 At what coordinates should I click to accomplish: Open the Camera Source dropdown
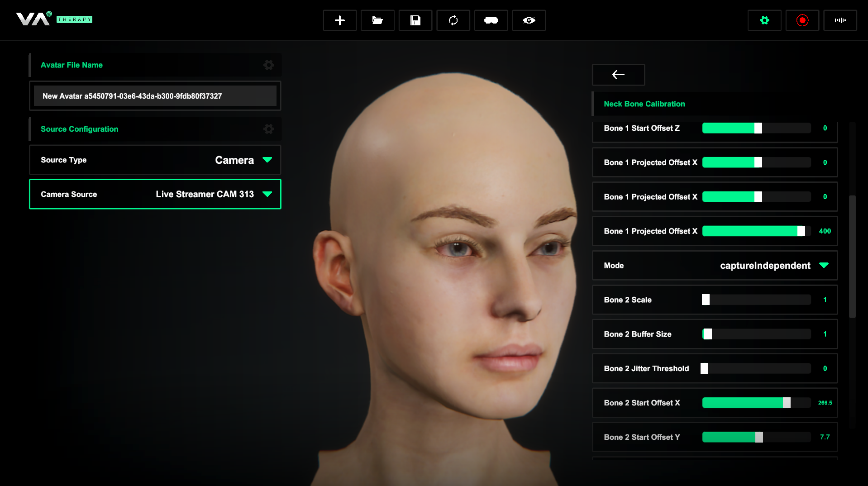tap(267, 194)
